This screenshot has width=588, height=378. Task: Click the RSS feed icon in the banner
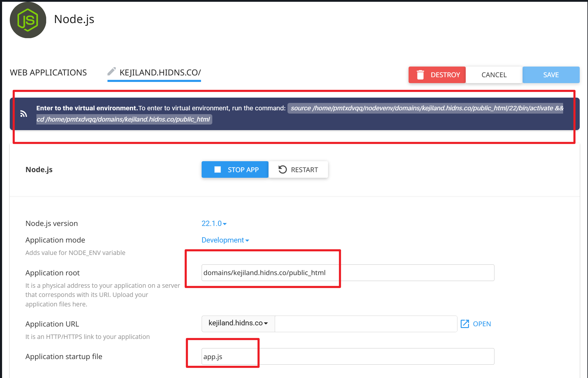tap(24, 114)
